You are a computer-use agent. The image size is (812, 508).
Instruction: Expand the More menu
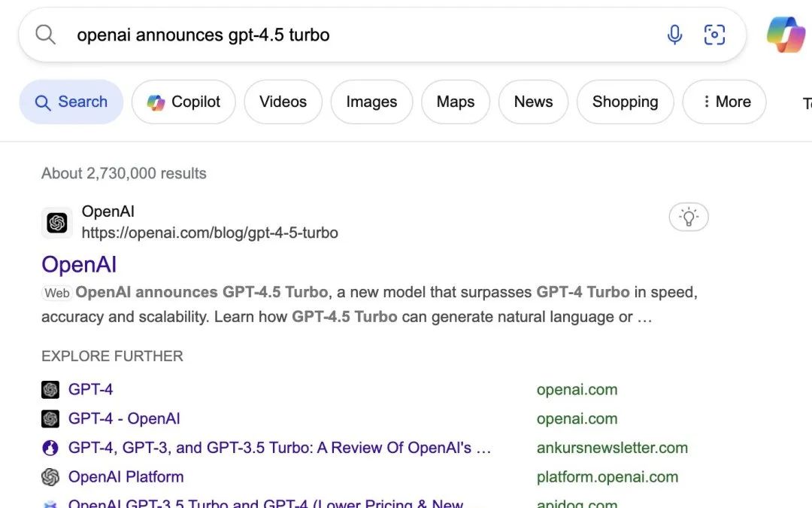pos(724,102)
